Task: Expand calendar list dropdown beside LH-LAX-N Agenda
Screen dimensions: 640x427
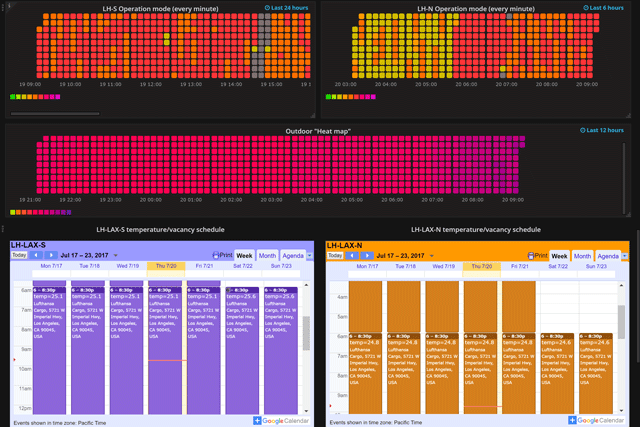Action: pyautogui.click(x=626, y=256)
